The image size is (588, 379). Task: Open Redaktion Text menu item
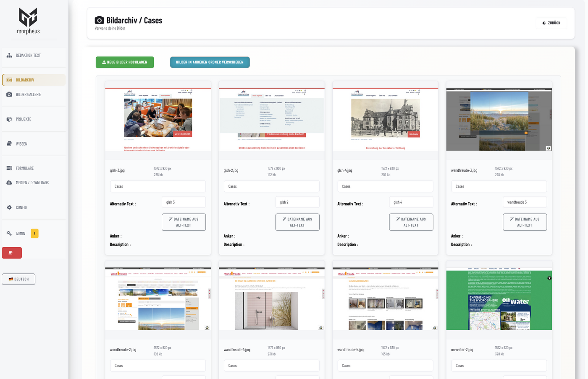pyautogui.click(x=34, y=55)
